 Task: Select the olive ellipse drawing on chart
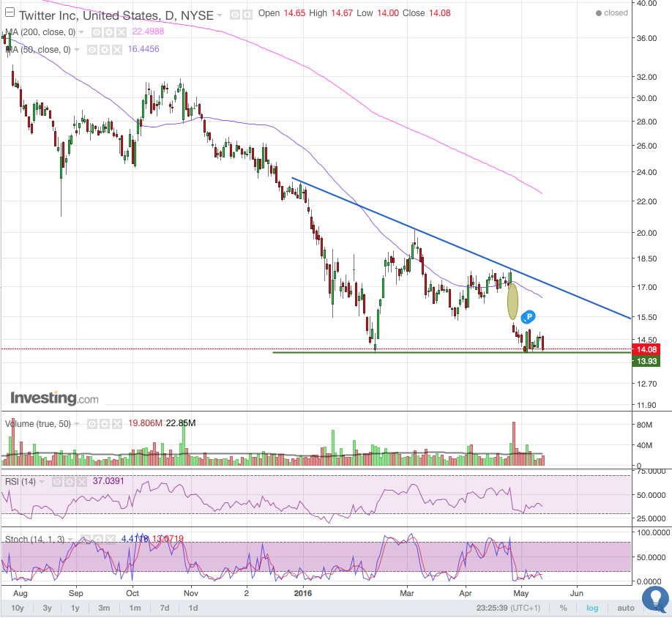pyautogui.click(x=512, y=301)
